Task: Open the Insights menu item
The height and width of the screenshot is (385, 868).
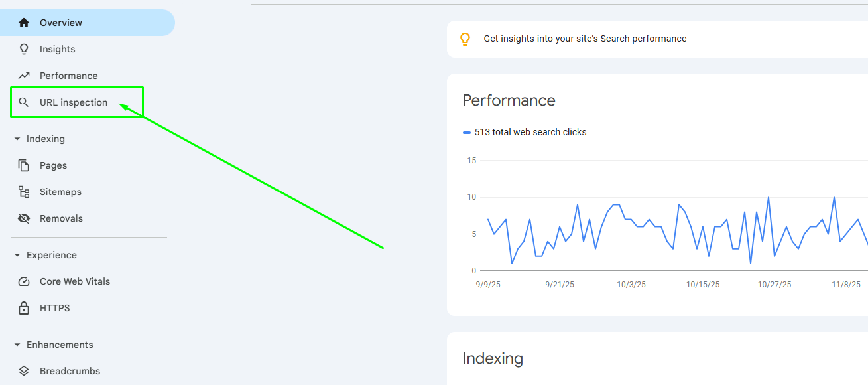Action: click(x=58, y=49)
